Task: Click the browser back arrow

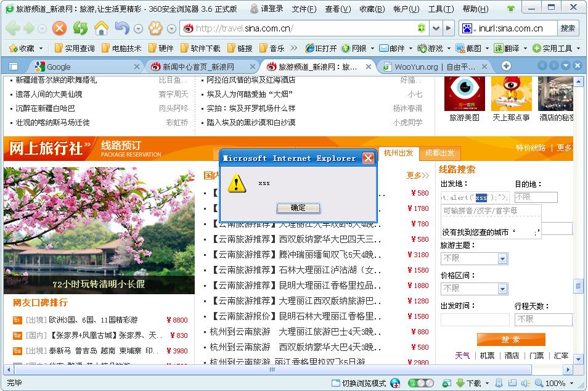Action: (x=13, y=28)
